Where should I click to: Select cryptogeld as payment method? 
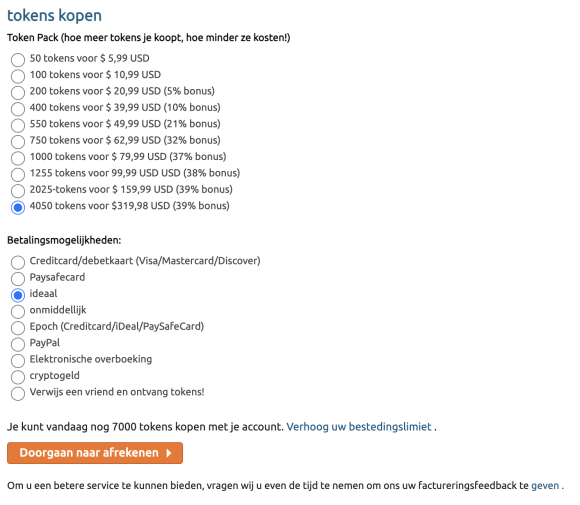18,377
